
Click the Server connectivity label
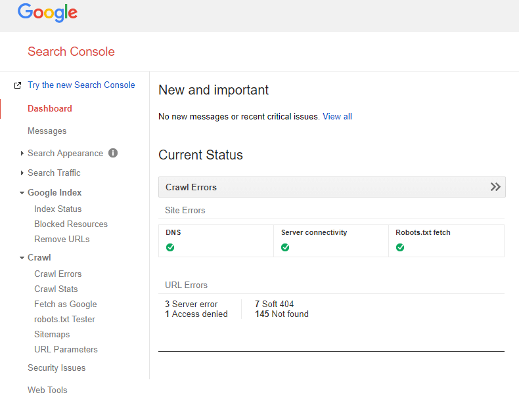[x=314, y=232]
